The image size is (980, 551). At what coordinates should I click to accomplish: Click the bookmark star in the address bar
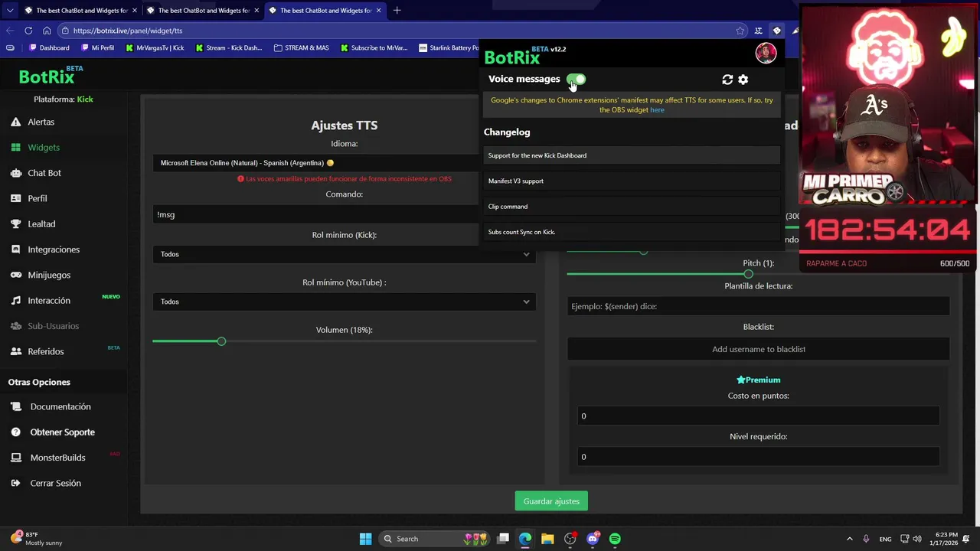[x=740, y=31]
